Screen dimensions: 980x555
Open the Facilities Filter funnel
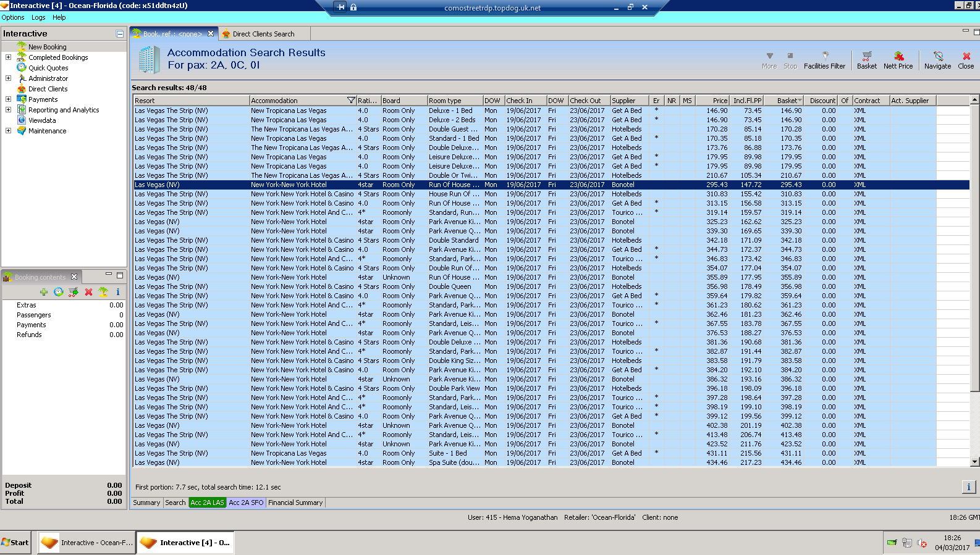click(824, 60)
